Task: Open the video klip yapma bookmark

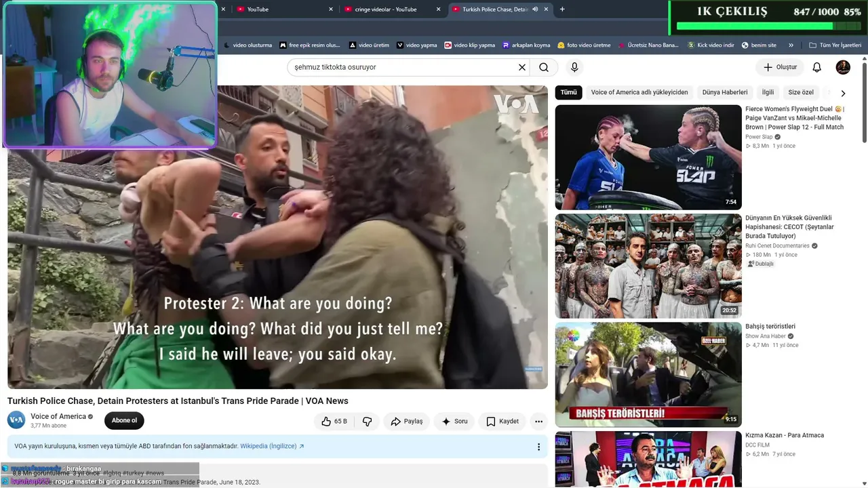Action: [470, 45]
